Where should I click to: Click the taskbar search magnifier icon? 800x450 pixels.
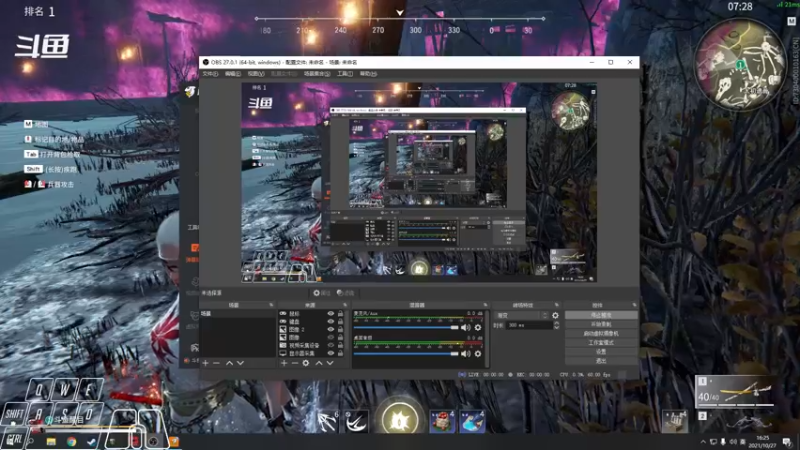pos(31,441)
